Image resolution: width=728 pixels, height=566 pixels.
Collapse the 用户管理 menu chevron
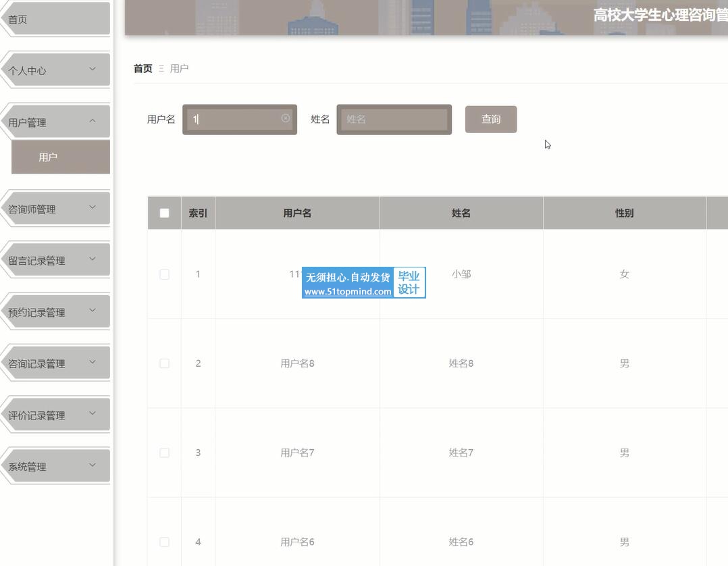tap(93, 121)
